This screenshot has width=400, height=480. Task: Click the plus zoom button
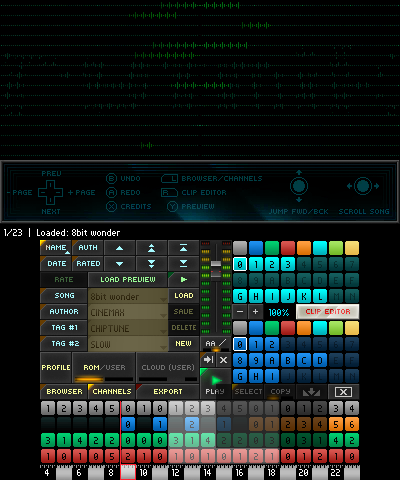coord(256,312)
